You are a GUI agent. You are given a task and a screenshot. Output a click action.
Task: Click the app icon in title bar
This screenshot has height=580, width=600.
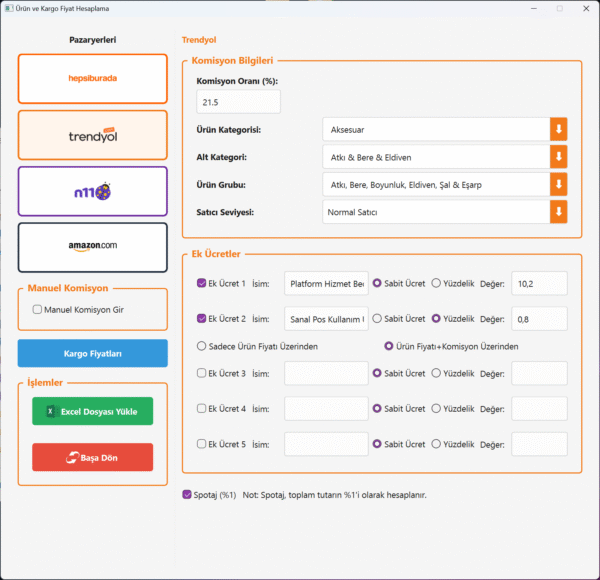[x=8, y=8]
